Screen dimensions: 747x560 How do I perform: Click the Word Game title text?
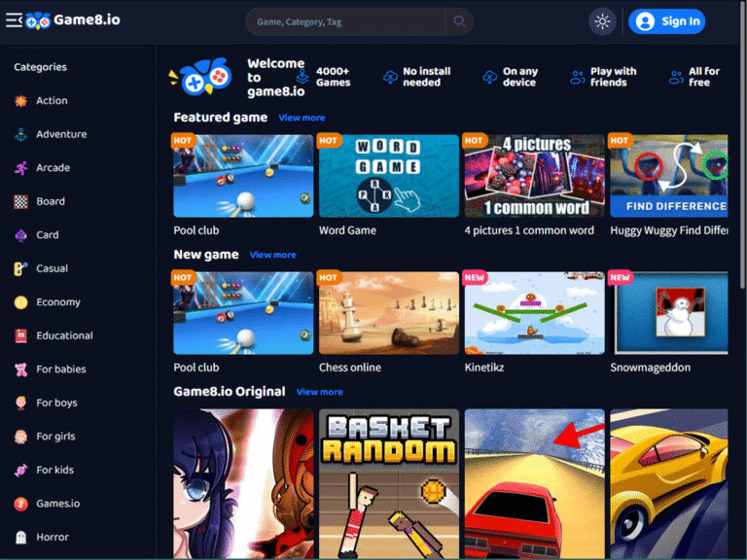click(347, 230)
